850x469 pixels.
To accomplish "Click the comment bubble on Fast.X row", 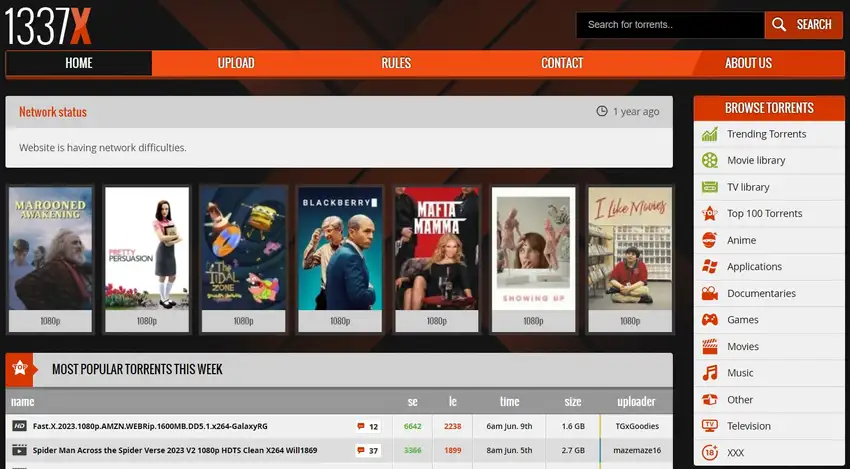I will 360,426.
